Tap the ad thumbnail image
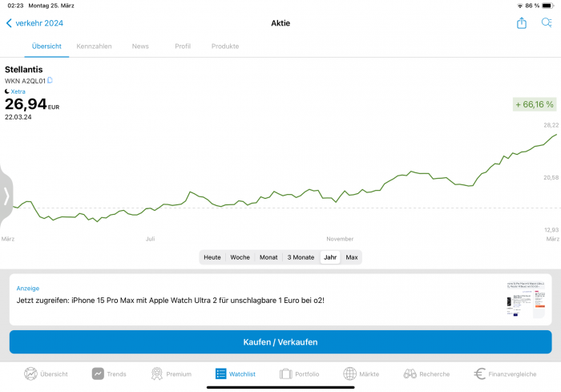This screenshot has width=561, height=392. coord(526,300)
